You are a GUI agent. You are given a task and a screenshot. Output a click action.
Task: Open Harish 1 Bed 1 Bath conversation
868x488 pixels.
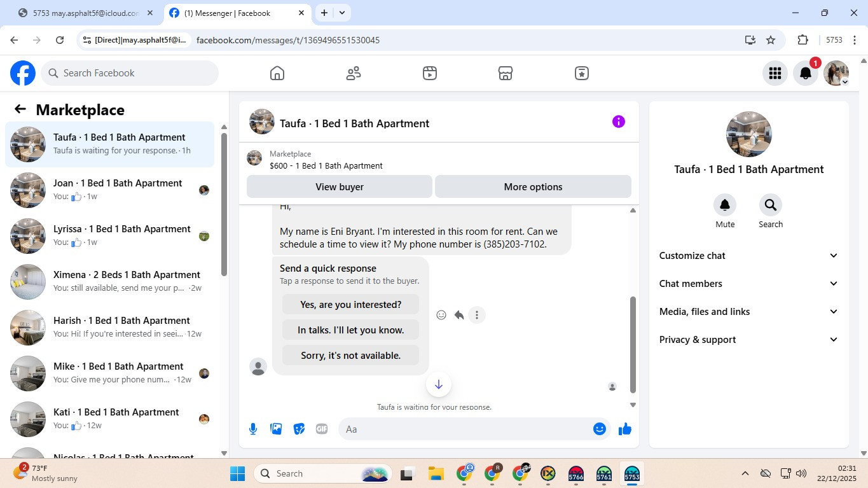coord(110,328)
